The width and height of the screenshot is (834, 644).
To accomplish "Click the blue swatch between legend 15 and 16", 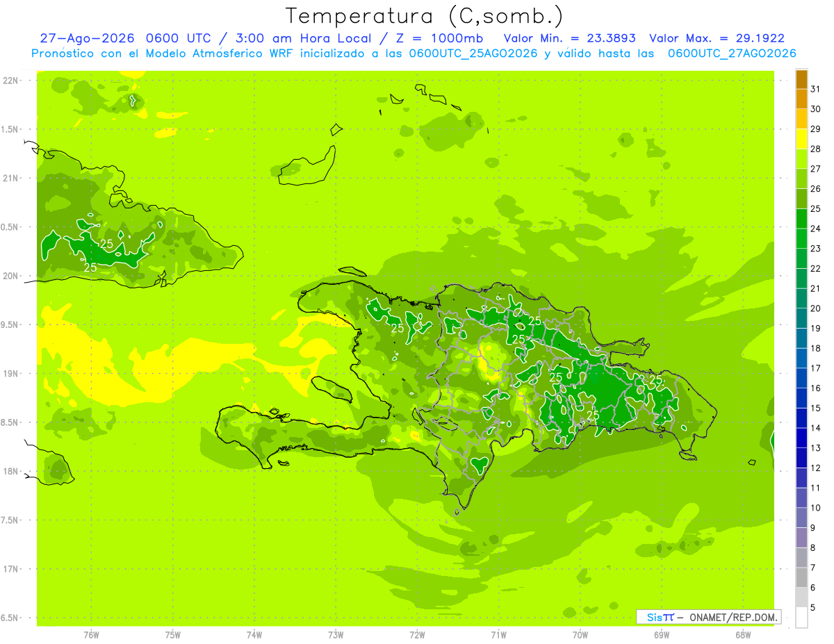I will tap(801, 398).
